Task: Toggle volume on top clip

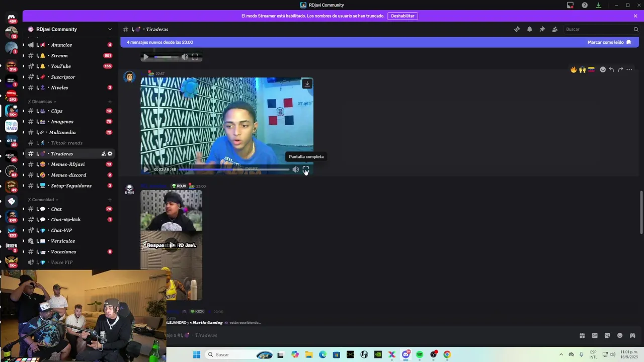Action: pyautogui.click(x=185, y=57)
